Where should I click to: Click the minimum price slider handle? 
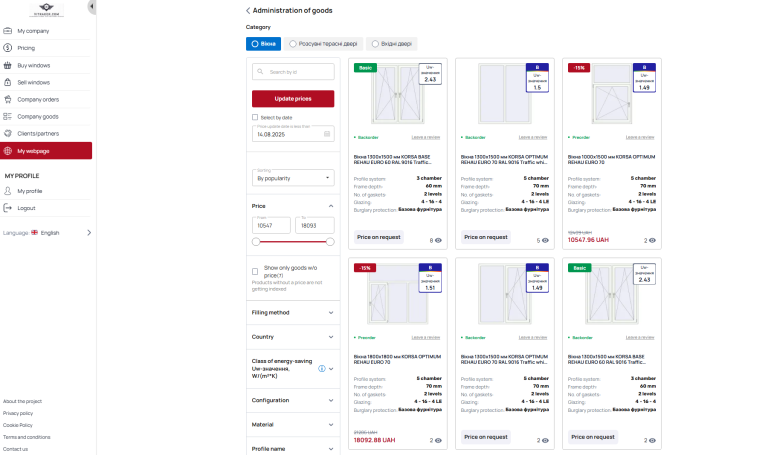(x=256, y=242)
